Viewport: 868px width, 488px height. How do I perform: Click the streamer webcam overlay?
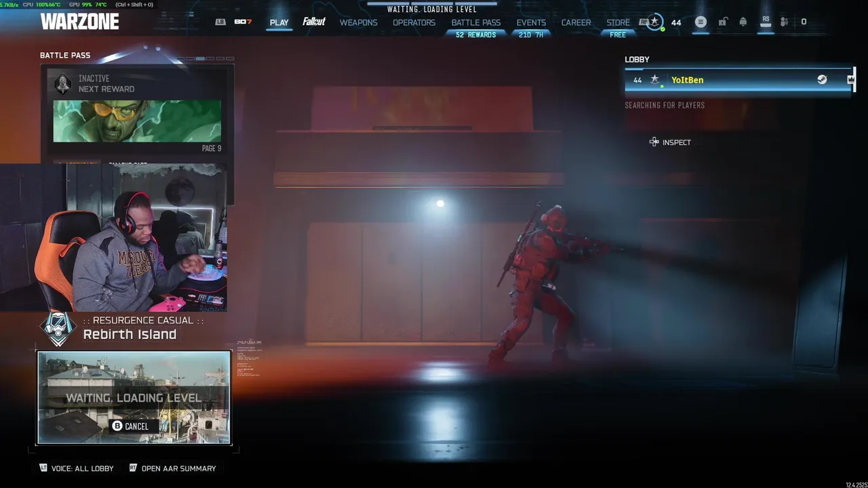pos(113,237)
